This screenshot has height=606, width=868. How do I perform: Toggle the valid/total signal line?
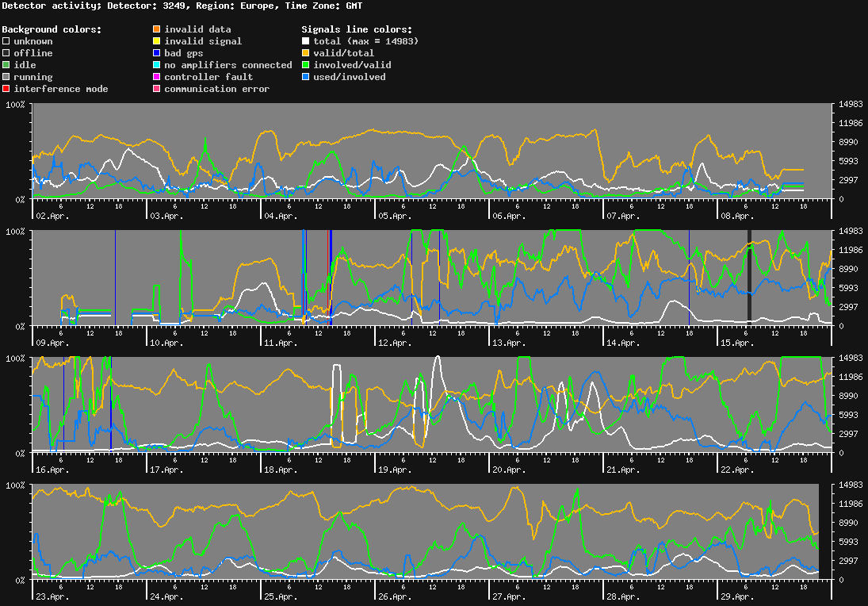(x=304, y=53)
